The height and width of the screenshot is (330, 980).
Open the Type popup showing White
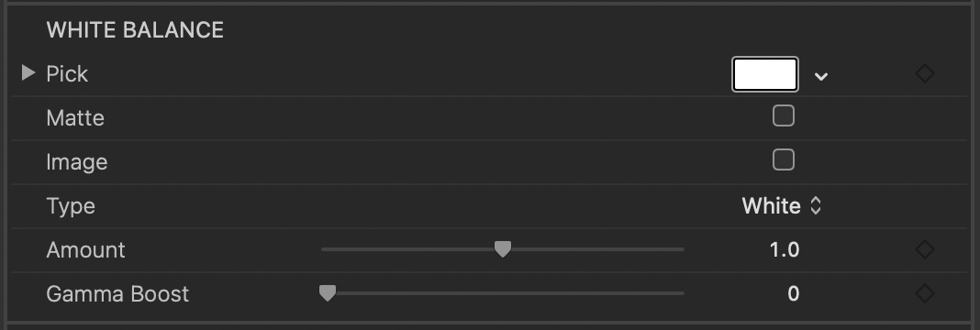pyautogui.click(x=781, y=206)
